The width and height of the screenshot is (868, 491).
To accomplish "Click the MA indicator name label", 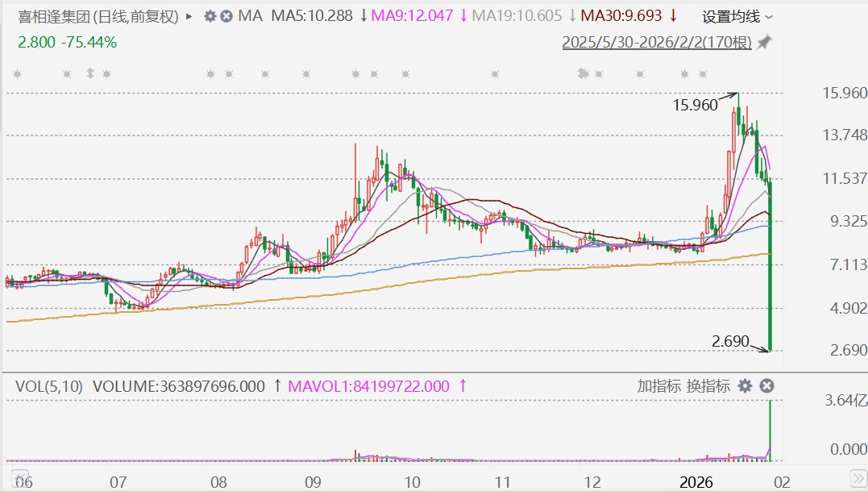I will [251, 16].
